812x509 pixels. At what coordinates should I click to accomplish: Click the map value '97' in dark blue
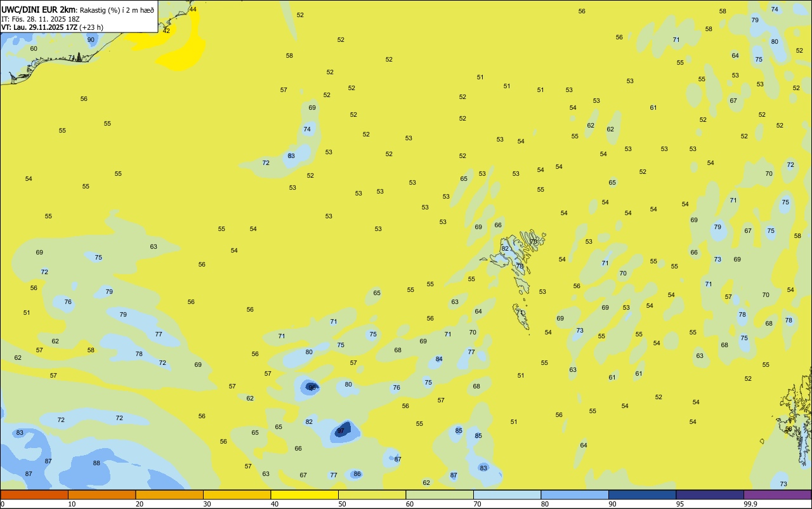[x=341, y=431]
